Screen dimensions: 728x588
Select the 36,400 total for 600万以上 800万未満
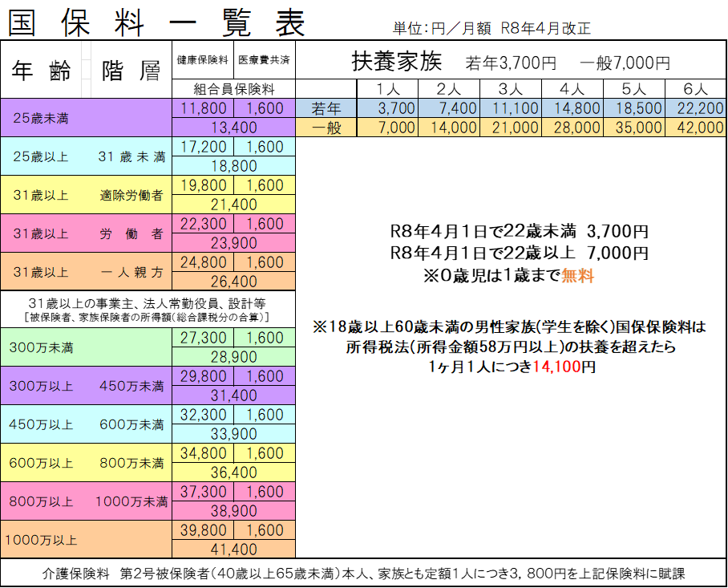(233, 472)
